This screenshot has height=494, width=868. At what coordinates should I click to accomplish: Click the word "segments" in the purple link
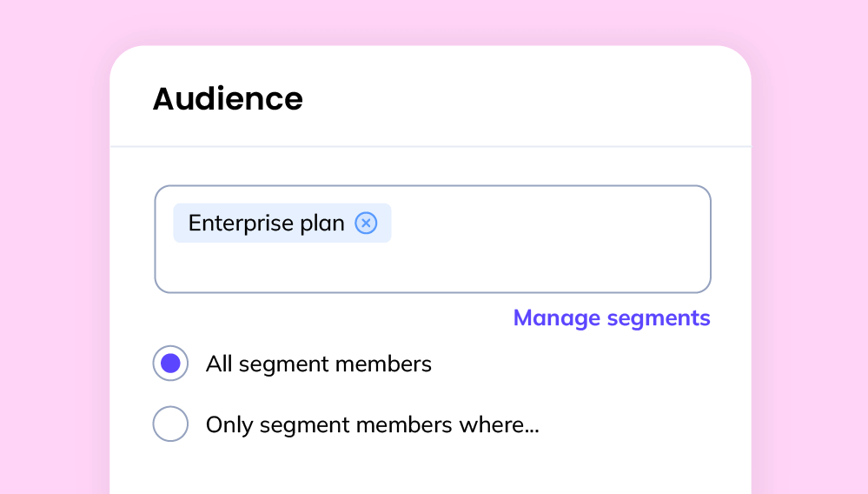pos(659,318)
